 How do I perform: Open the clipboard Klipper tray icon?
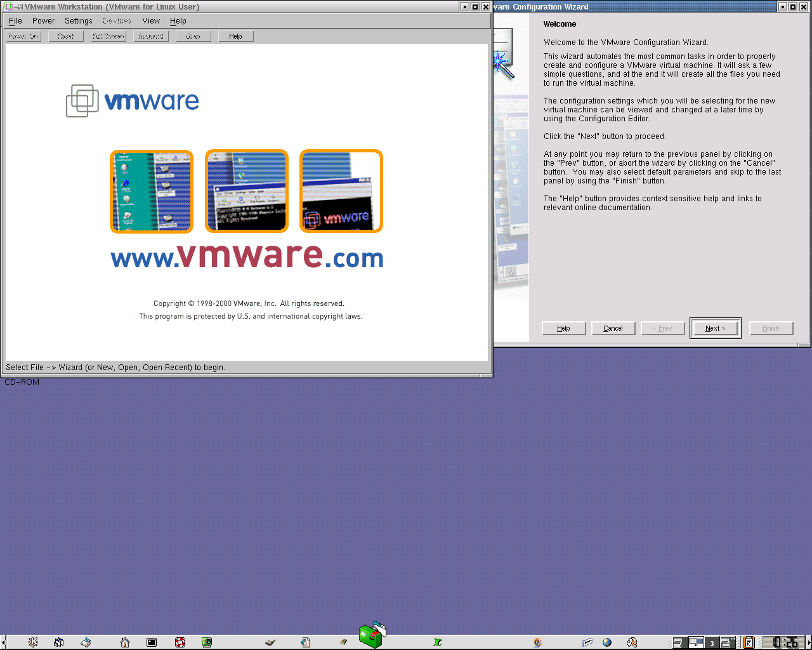[749, 642]
